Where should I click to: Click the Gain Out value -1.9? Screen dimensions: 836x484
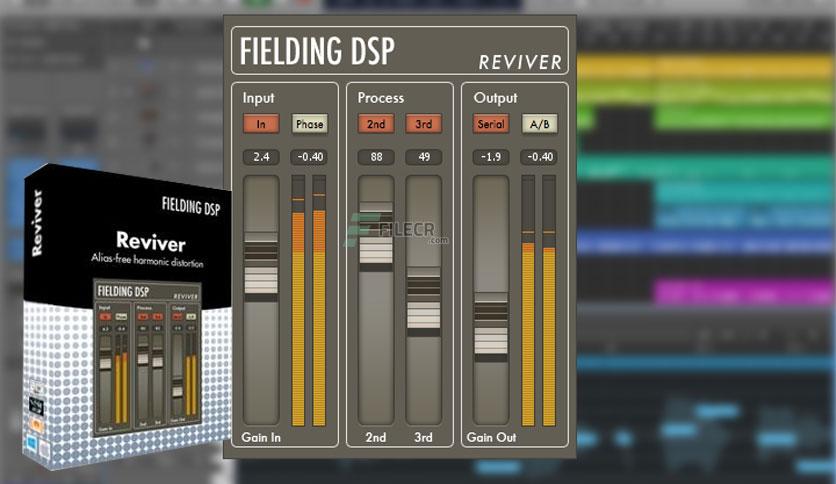coord(491,157)
